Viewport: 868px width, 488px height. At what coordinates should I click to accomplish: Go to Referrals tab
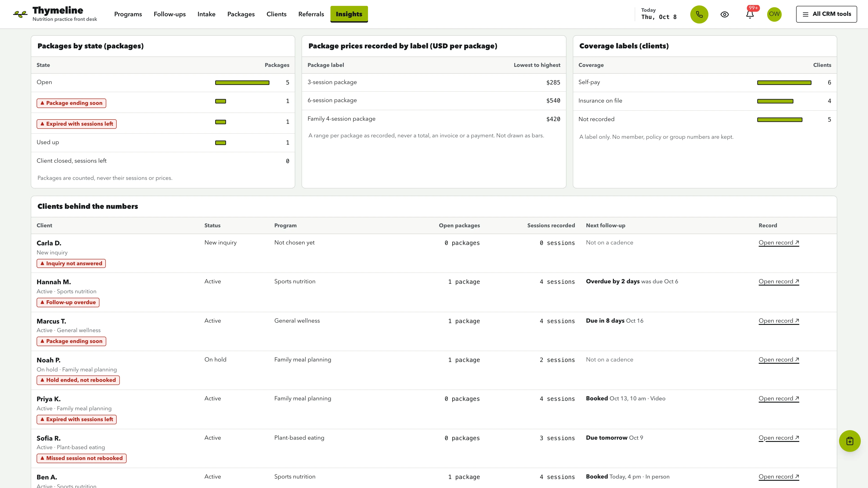(x=311, y=14)
